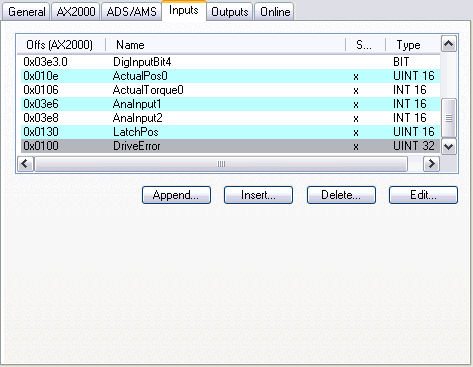Switch to the General tab

coord(26,12)
